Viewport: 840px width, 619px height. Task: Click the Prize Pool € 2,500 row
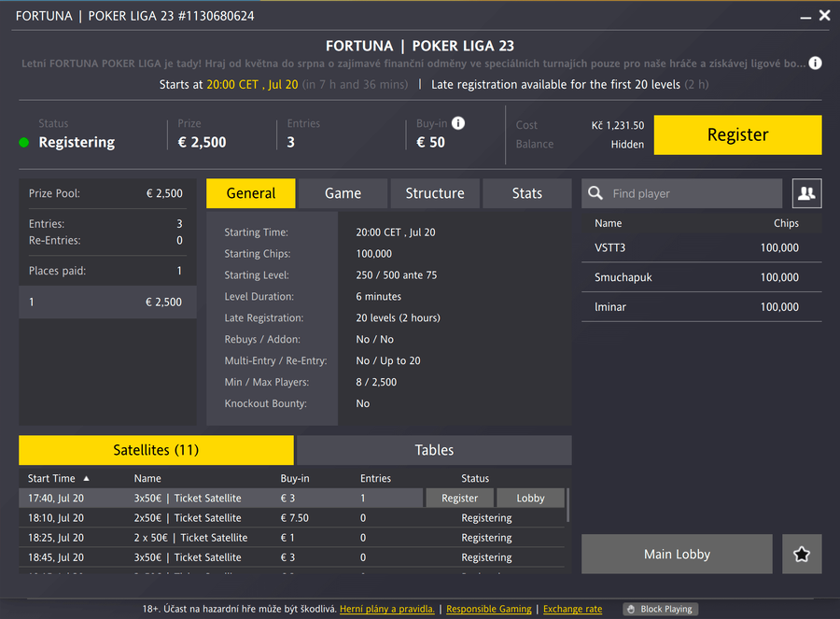[x=105, y=193]
